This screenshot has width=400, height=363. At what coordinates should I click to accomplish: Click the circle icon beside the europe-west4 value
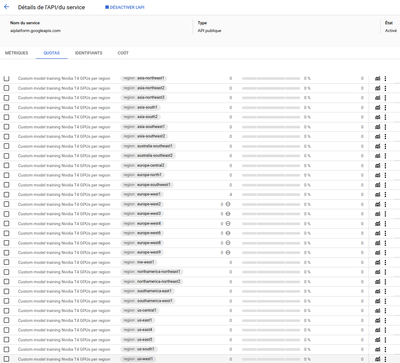(x=228, y=223)
